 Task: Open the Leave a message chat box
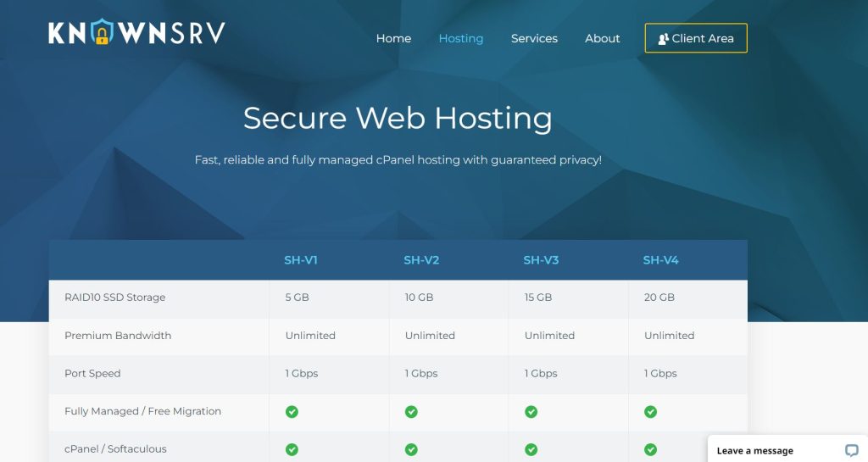tap(754, 450)
